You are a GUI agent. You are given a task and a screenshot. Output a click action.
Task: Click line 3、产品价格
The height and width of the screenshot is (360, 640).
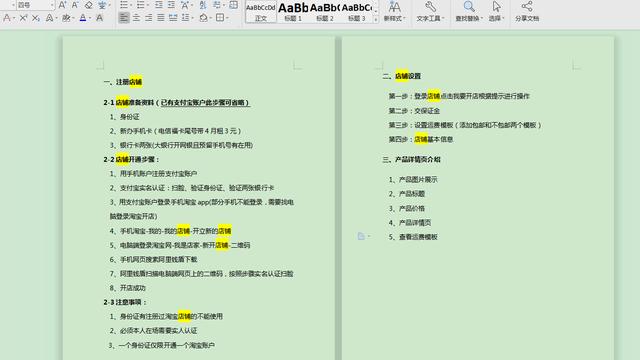click(407, 208)
